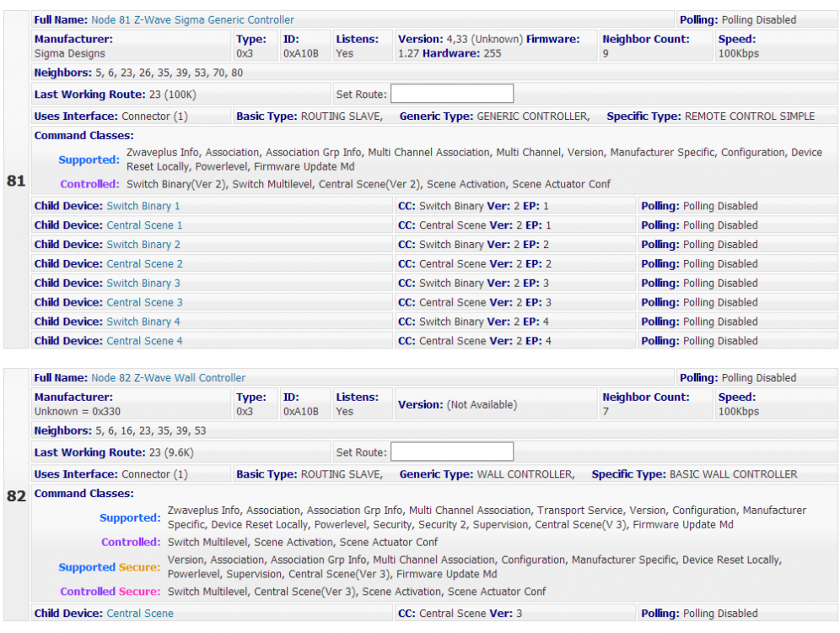Click Polling Disabled beside Node 81 full name

(758, 19)
